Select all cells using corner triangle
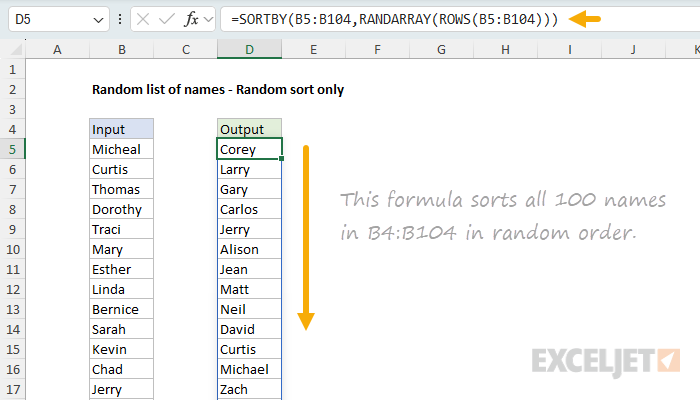This screenshot has width=700, height=400. pos(16,49)
